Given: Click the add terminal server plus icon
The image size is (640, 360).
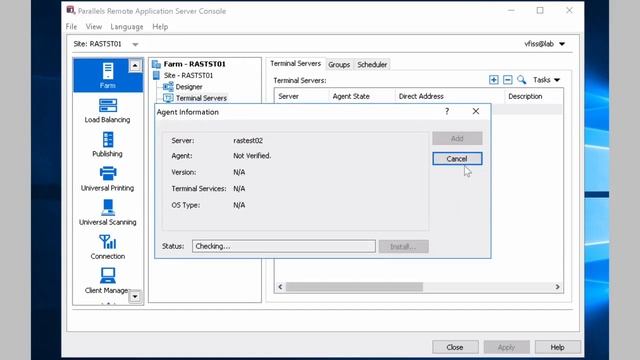Looking at the screenshot, I should pyautogui.click(x=493, y=80).
